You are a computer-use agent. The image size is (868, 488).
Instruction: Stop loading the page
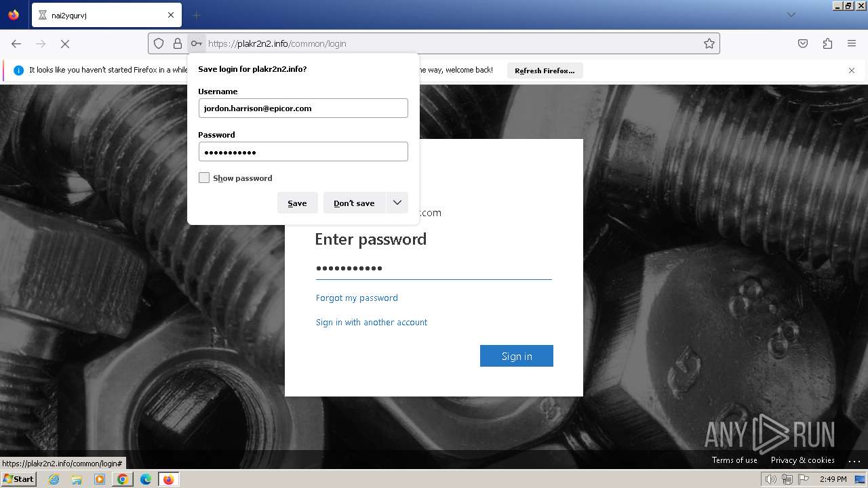tap(65, 43)
